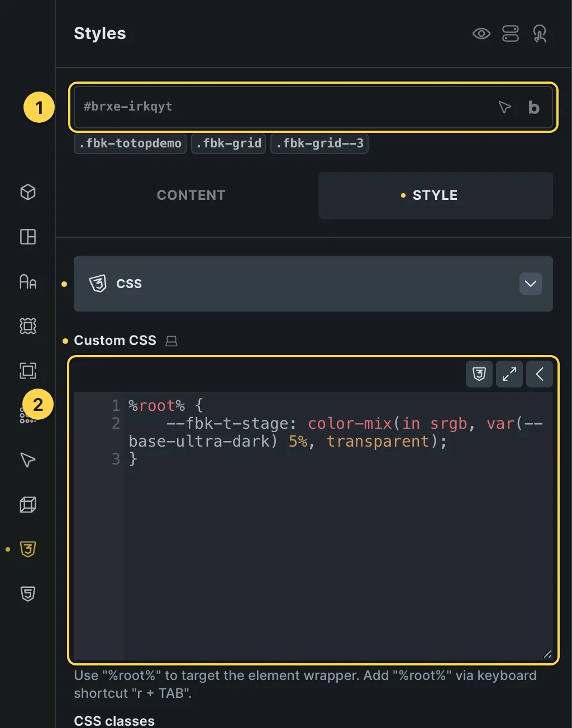Viewport: 572px width, 728px height.
Task: Open the HTML5 shield icon in sidebar
Action: (x=28, y=594)
